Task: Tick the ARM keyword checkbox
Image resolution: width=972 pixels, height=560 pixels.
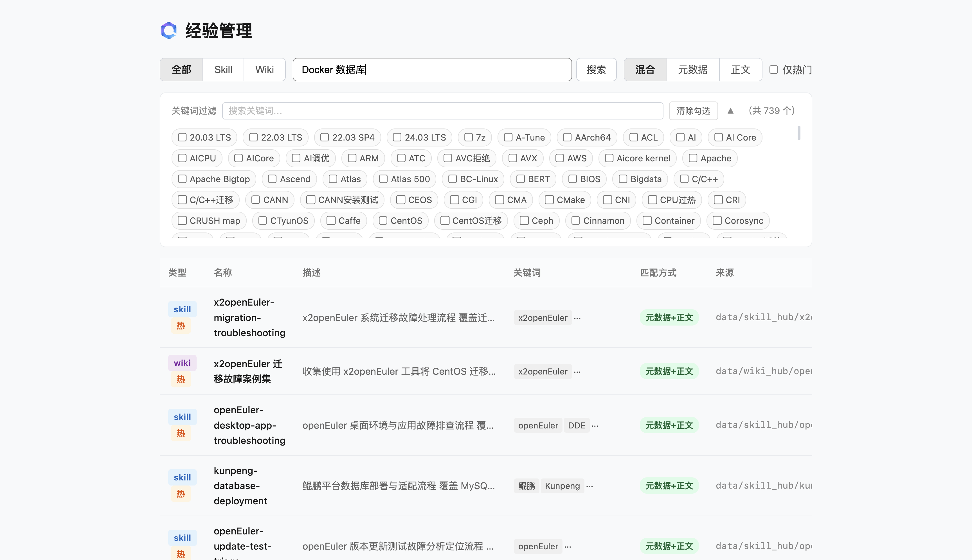Action: tap(352, 158)
